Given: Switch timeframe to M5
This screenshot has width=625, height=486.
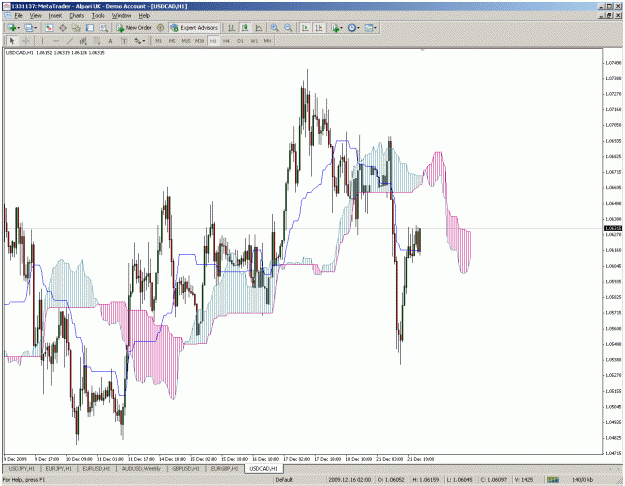Looking at the screenshot, I should [172, 41].
